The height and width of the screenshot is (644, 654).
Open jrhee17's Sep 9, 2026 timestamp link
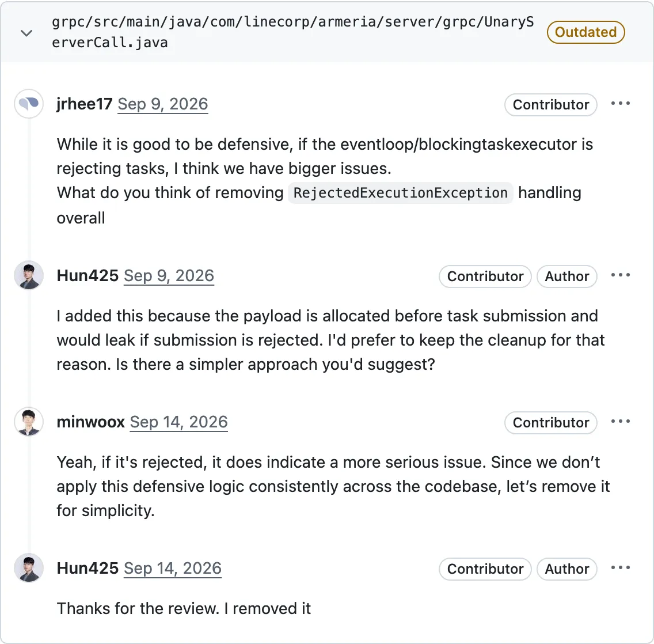click(163, 104)
